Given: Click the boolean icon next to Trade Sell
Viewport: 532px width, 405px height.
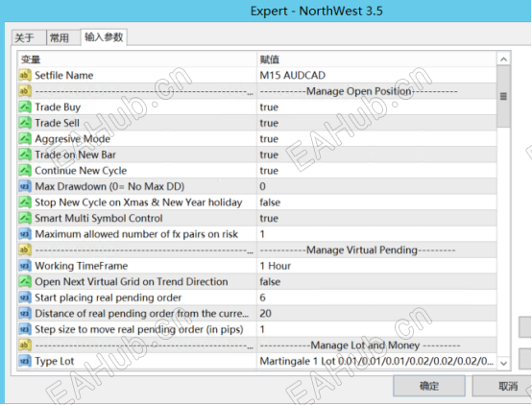Looking at the screenshot, I should coord(25,123).
